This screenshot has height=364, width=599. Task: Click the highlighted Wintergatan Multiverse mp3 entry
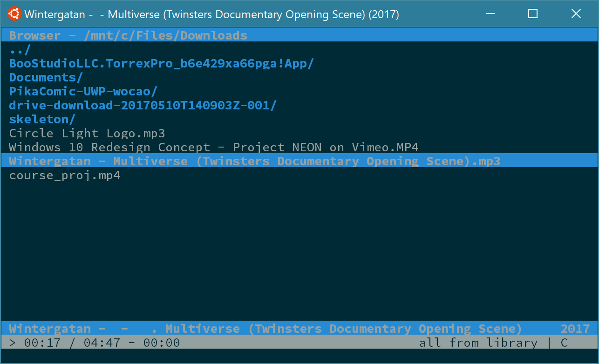coord(254,161)
